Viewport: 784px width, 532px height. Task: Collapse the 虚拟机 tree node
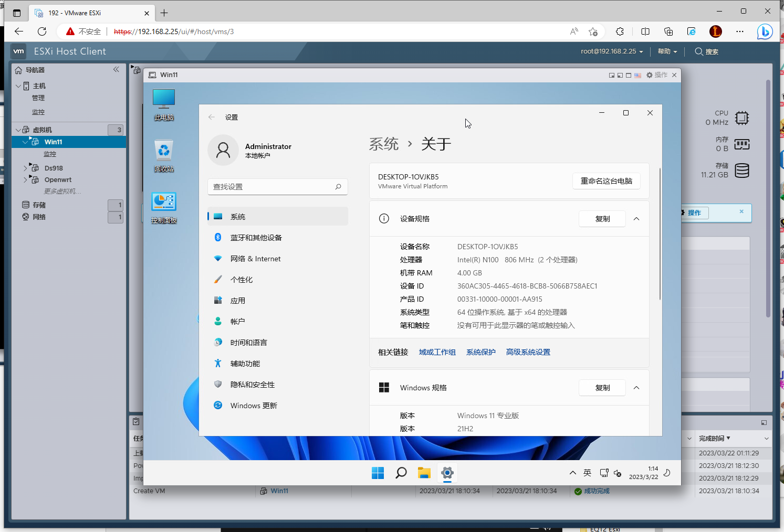18,130
